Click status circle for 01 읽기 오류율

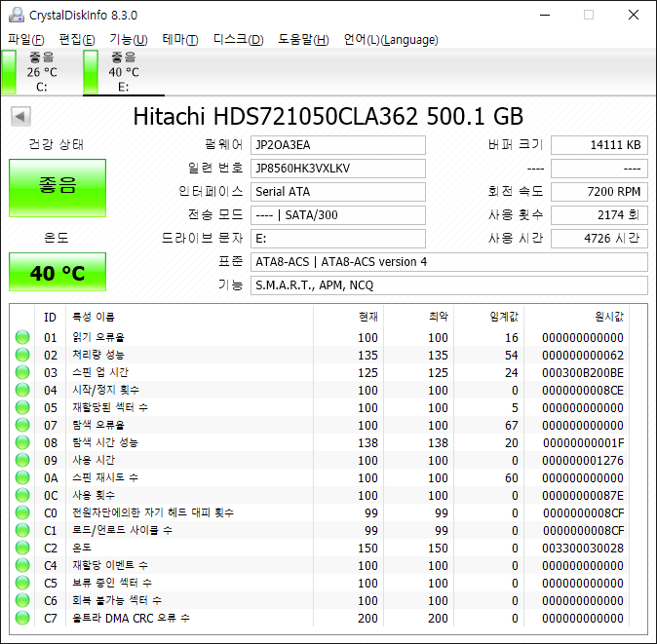point(22,337)
